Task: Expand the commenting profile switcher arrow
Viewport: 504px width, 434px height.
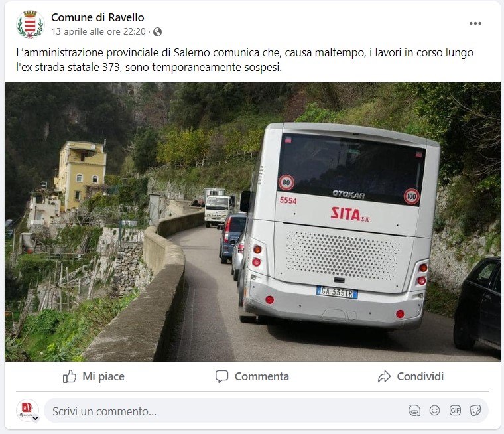Action: point(36,418)
